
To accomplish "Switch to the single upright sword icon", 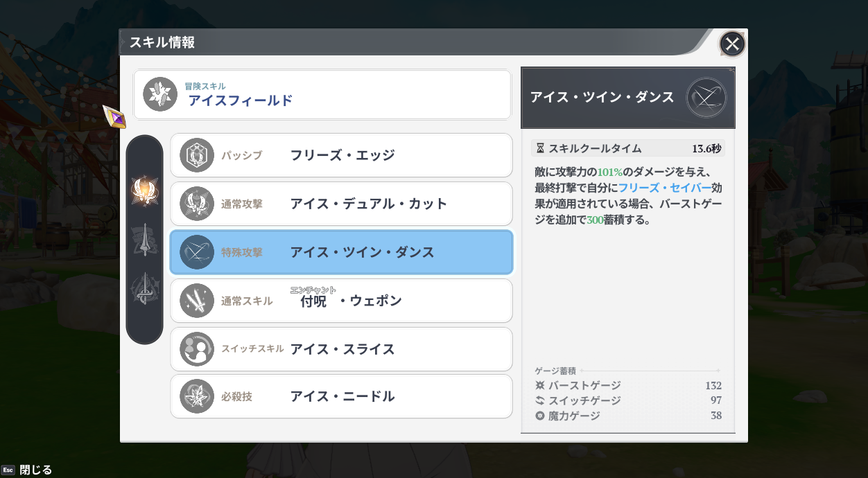I will tap(145, 240).
